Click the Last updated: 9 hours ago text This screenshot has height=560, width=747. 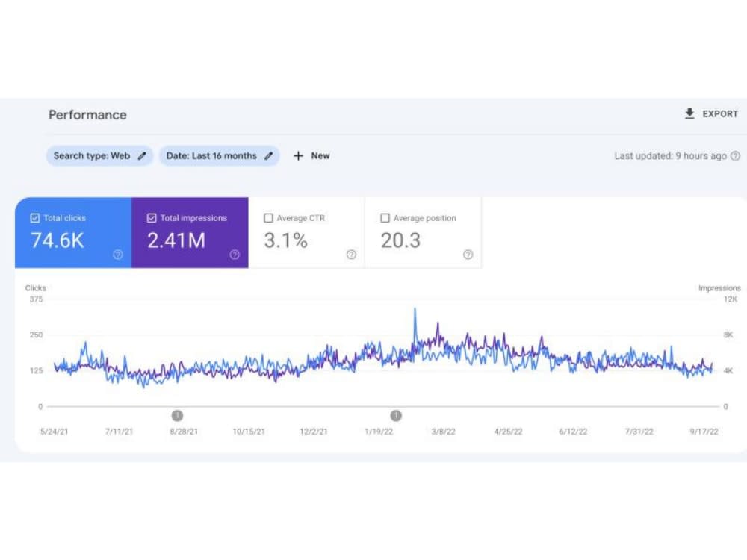tap(670, 156)
